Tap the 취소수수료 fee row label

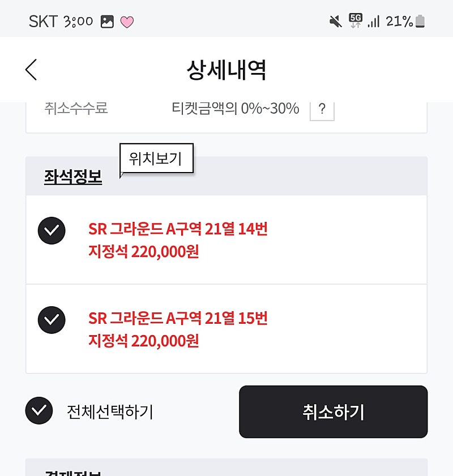click(x=76, y=108)
